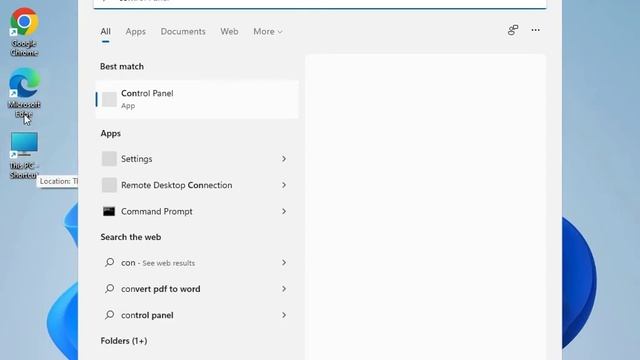Click Remote Desktop Connection icon

(109, 185)
